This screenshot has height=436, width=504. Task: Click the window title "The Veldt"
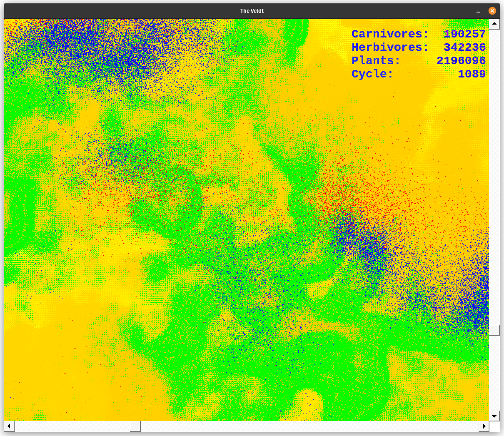(252, 11)
